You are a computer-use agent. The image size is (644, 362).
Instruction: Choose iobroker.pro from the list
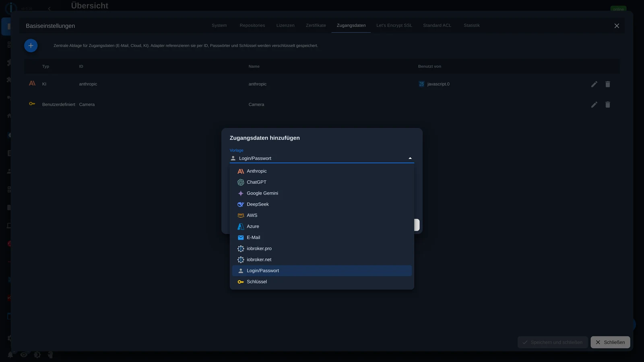tap(322, 249)
